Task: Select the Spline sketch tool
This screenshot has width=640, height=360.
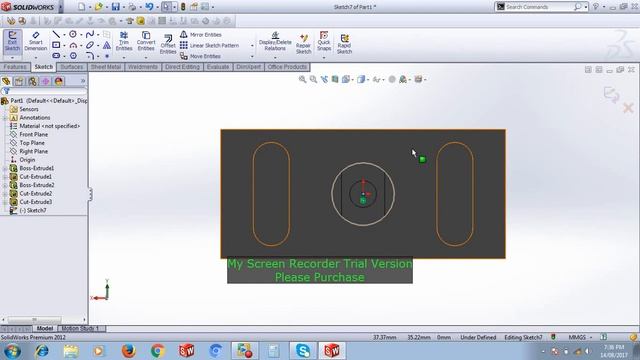Action: pyautogui.click(x=90, y=34)
